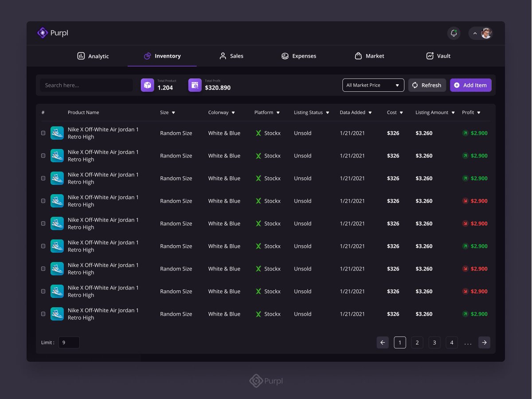
Task: Switch to the Analytic tab
Action: click(x=93, y=56)
